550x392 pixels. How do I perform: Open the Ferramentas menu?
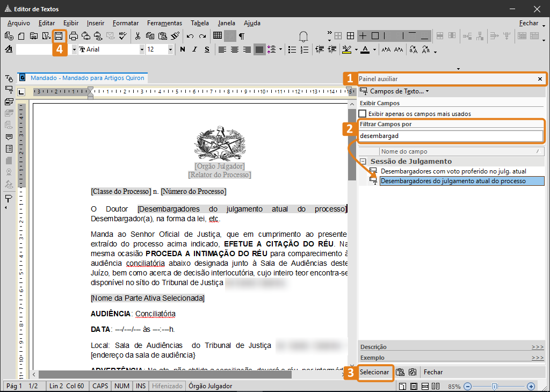click(164, 23)
